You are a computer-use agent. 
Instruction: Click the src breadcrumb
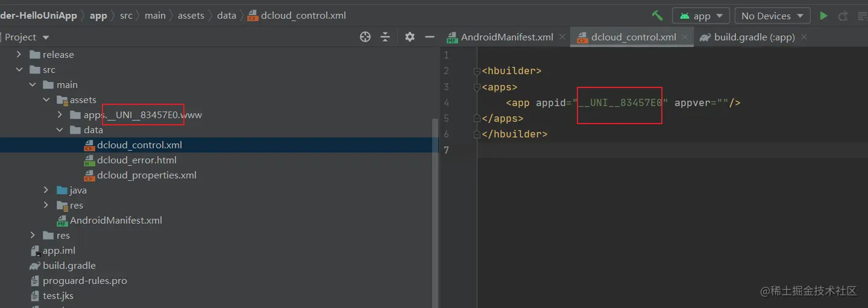pos(126,16)
